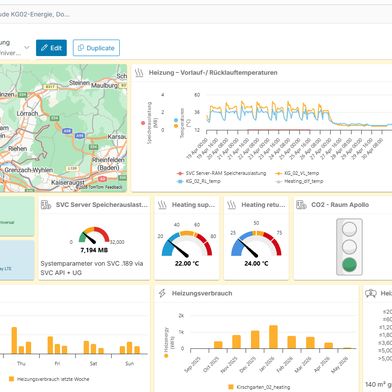
Task: Click the Speicherauslastung axis marker dot
Action: pyautogui.click(x=143, y=123)
